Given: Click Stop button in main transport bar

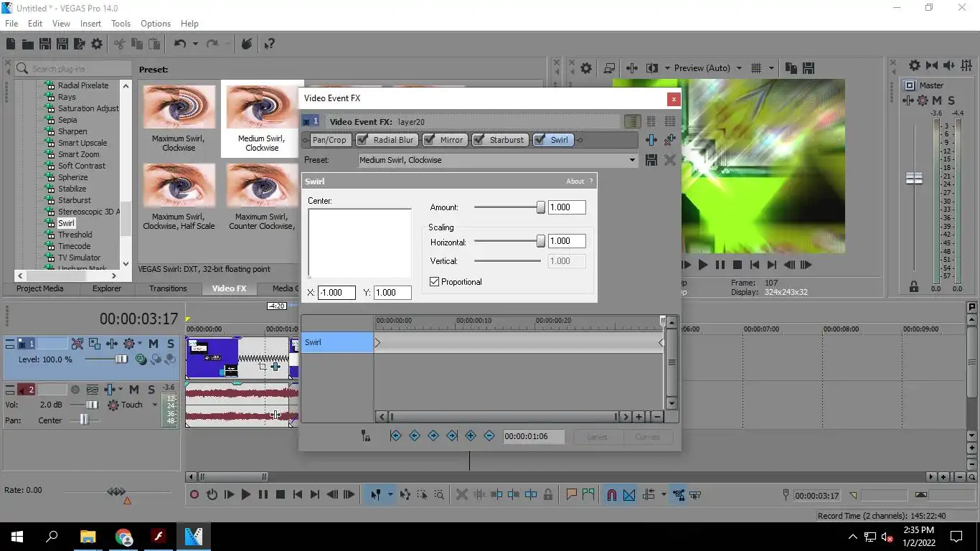Looking at the screenshot, I should pos(281,494).
